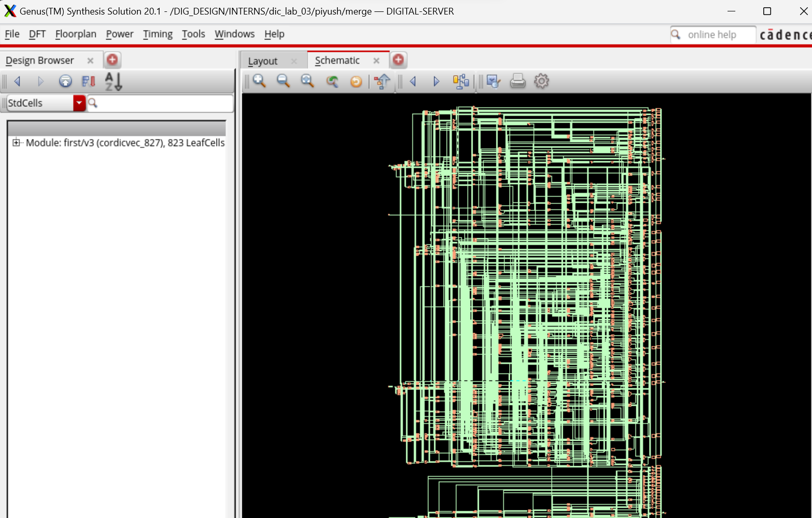Click the Design Browser search field

coord(160,103)
